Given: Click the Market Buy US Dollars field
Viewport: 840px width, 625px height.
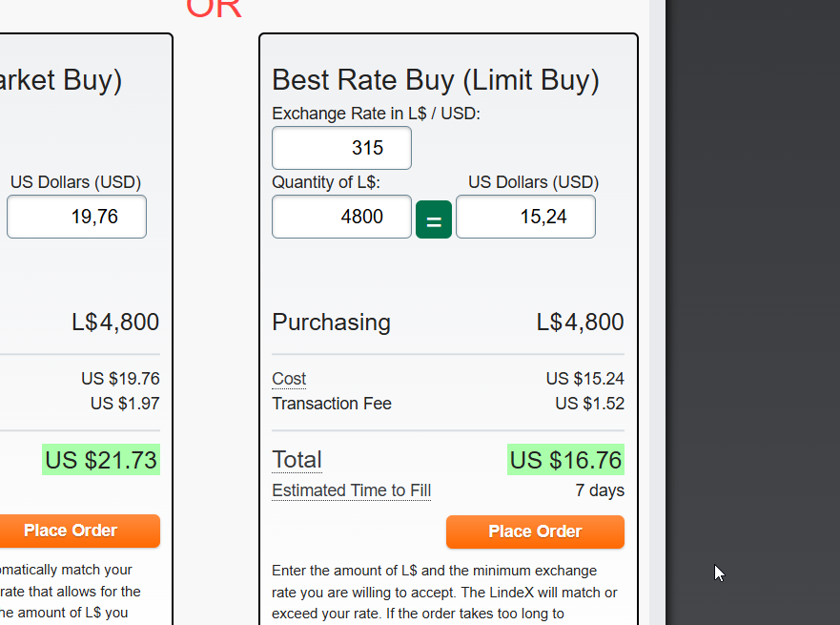Looking at the screenshot, I should tap(76, 217).
